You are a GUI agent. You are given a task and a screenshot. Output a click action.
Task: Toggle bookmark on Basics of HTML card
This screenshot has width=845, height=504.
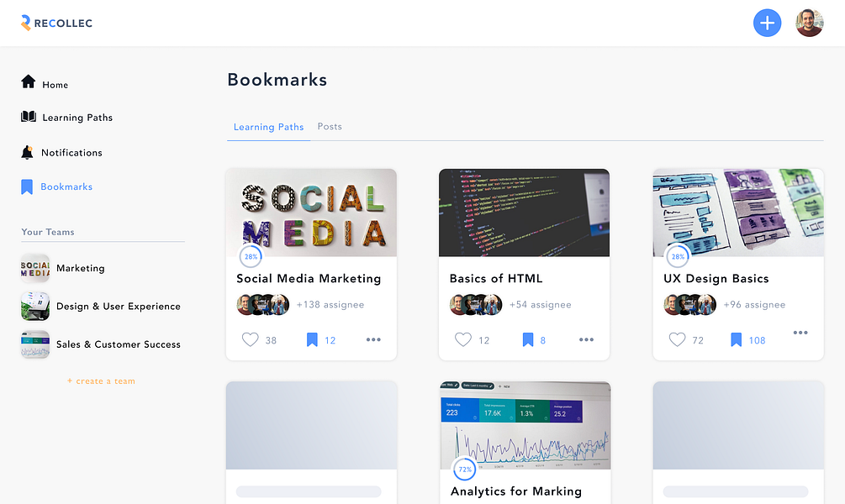click(527, 339)
